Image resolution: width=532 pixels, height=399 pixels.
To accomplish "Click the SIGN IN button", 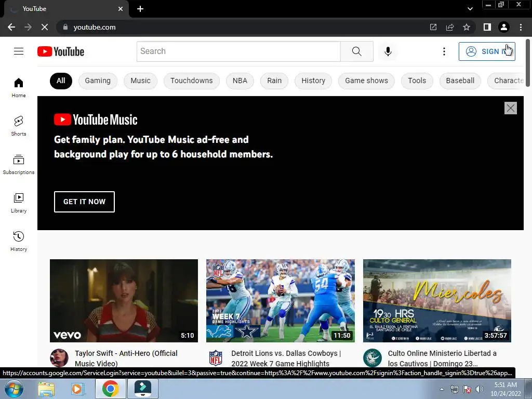I will click(x=487, y=51).
